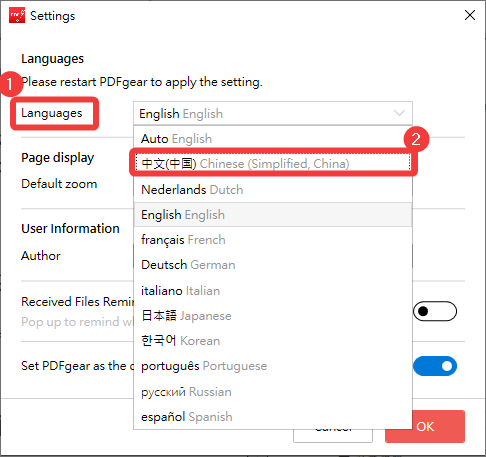Choose español Spanish language
This screenshot has height=457, width=486.
click(x=273, y=417)
